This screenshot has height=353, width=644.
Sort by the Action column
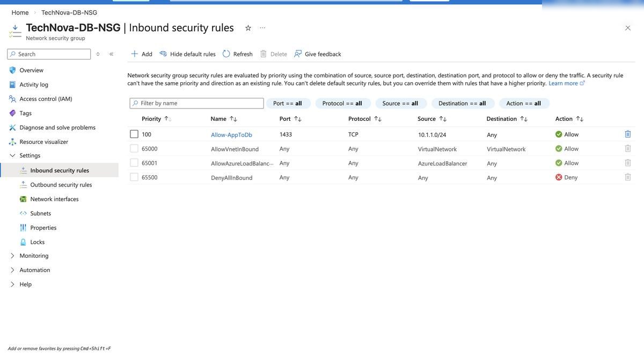coord(569,119)
